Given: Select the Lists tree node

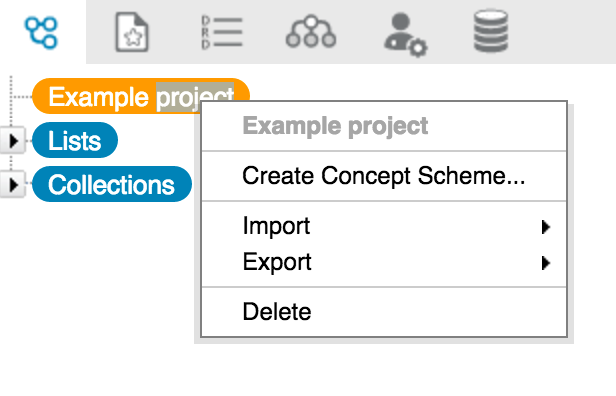Looking at the screenshot, I should coord(75,140).
